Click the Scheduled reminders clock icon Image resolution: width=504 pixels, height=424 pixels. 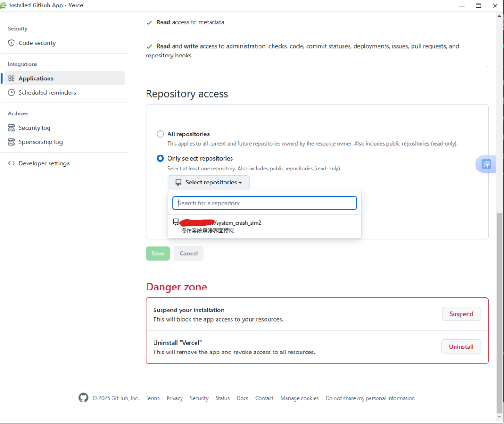click(x=12, y=92)
